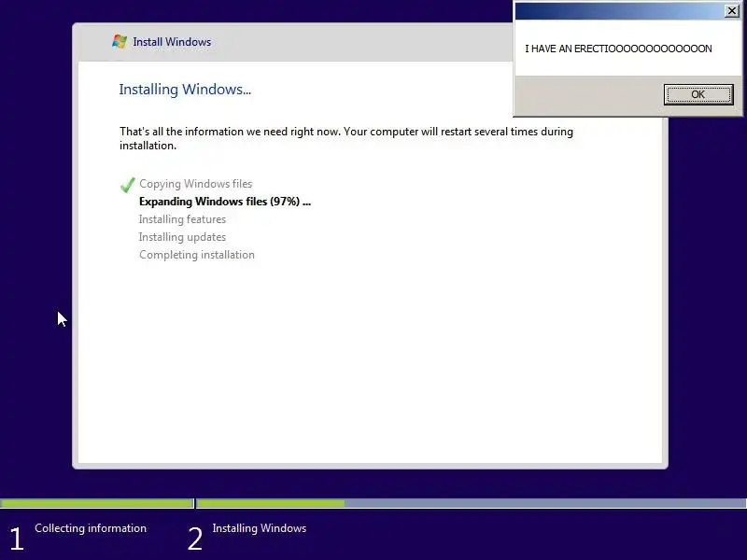Click the sentence about computer restarting
747x560 pixels.
346,138
